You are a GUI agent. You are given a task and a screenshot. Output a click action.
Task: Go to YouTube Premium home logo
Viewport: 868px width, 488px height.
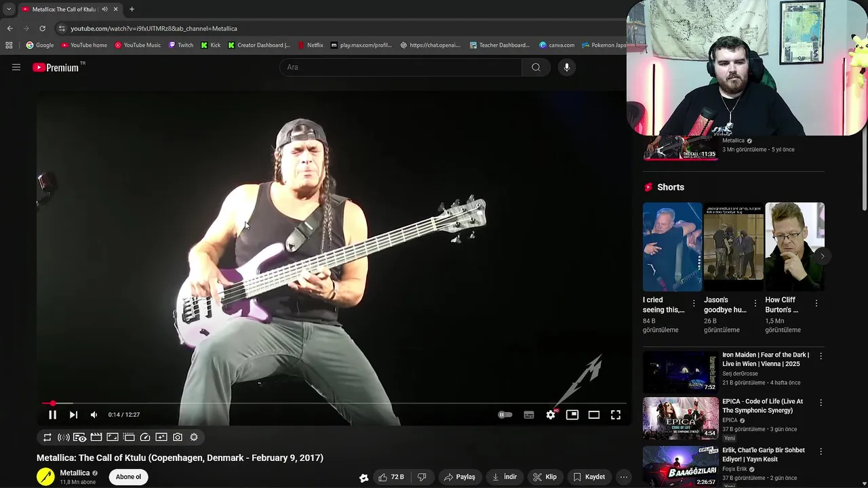point(56,68)
